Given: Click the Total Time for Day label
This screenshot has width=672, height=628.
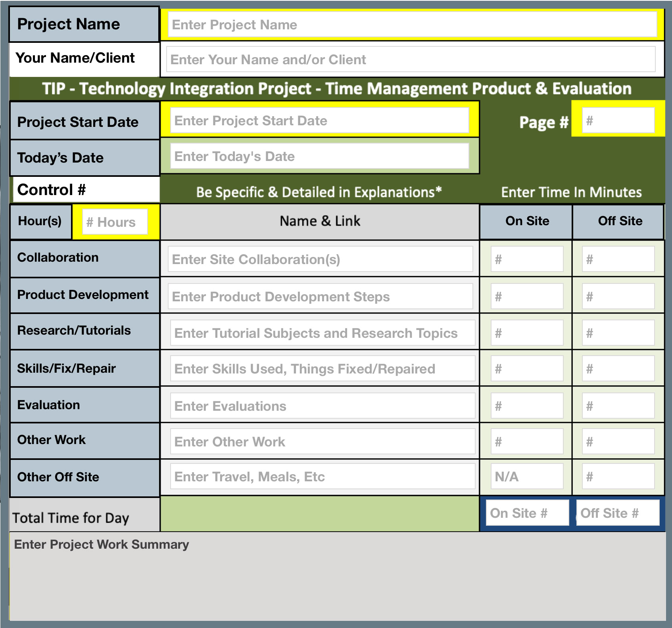Looking at the screenshot, I should pos(71,518).
